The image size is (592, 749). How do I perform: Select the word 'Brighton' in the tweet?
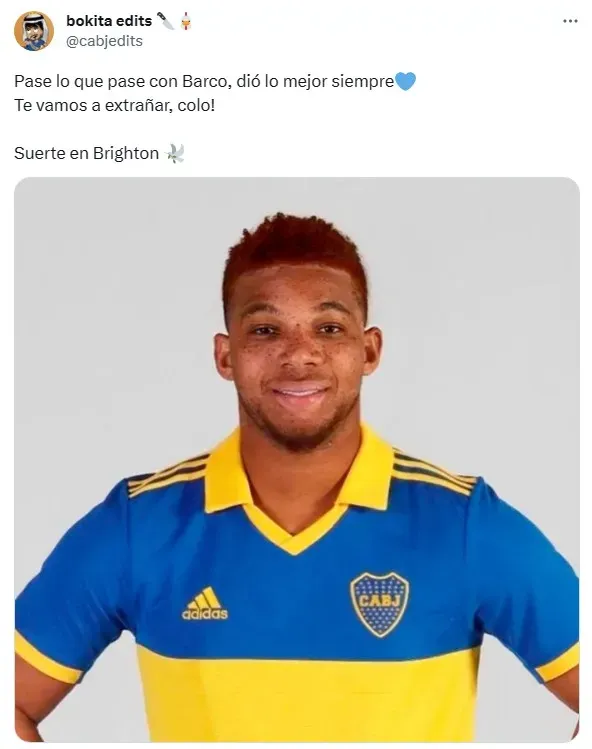click(x=126, y=153)
